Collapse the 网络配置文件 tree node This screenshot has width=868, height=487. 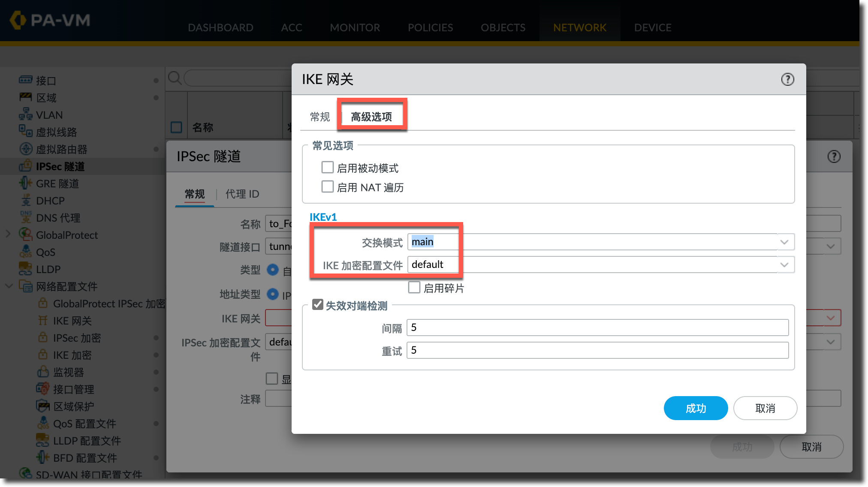point(9,286)
